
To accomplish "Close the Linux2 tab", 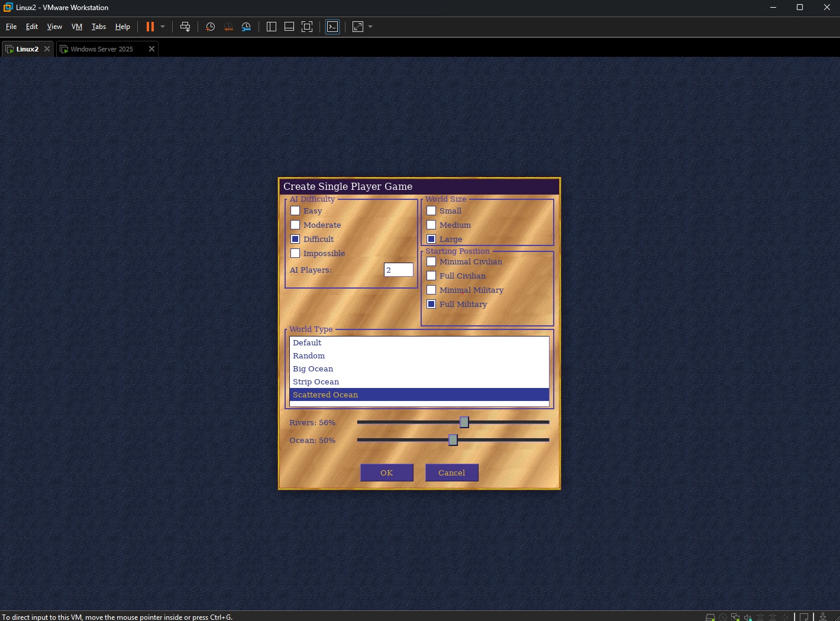I will coord(47,49).
